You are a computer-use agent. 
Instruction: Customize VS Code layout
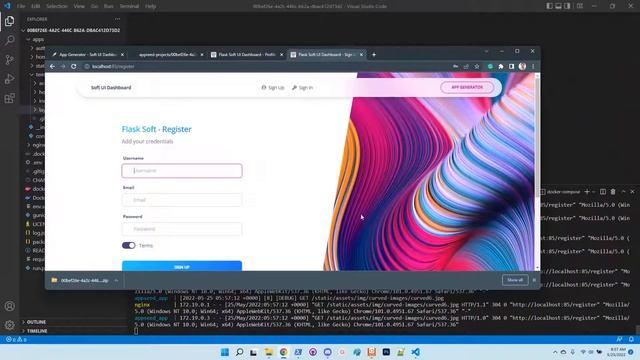point(580,6)
